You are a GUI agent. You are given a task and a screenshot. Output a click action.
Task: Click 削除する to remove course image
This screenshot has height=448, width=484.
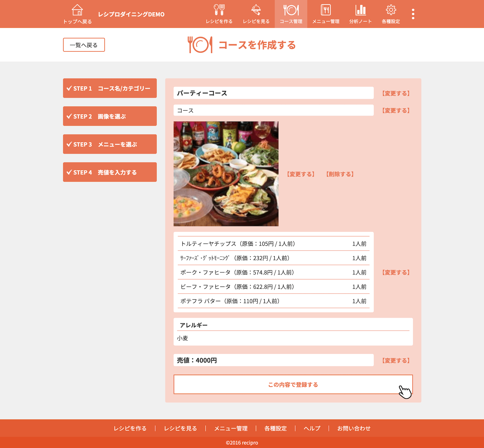coord(340,174)
